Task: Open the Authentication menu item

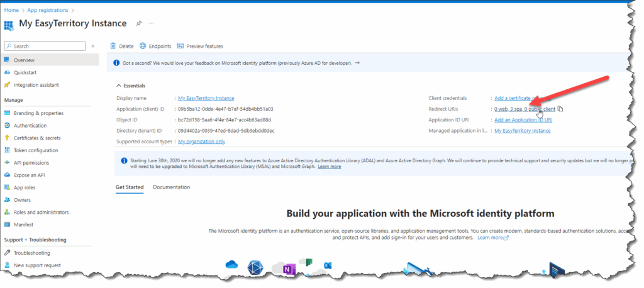Action: (x=30, y=125)
